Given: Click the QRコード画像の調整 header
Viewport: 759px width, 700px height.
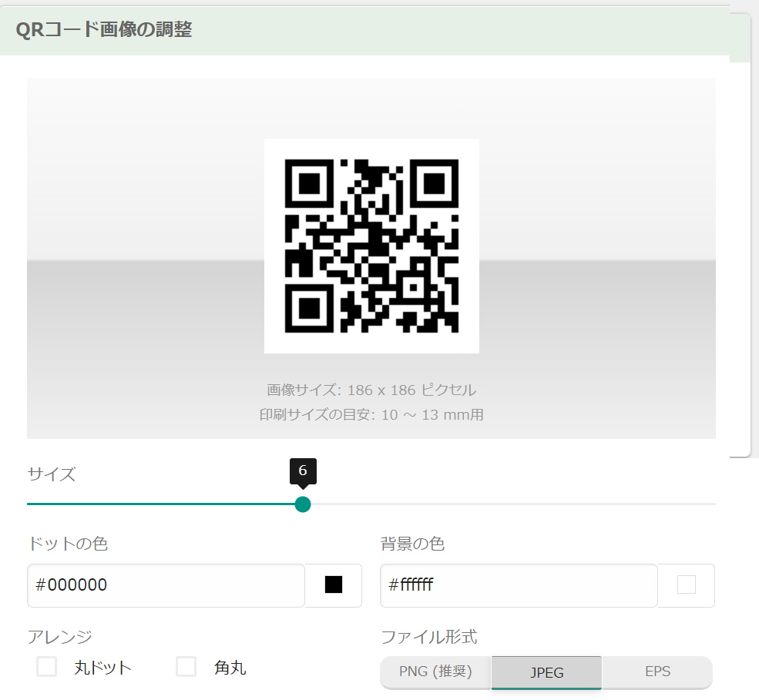Looking at the screenshot, I should [x=104, y=30].
